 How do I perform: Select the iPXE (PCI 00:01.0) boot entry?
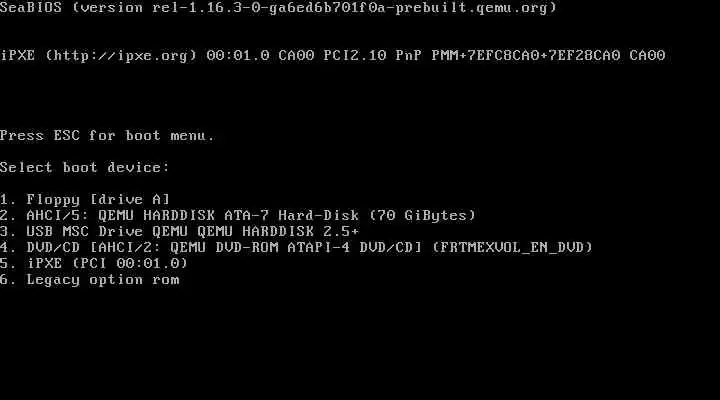94,264
